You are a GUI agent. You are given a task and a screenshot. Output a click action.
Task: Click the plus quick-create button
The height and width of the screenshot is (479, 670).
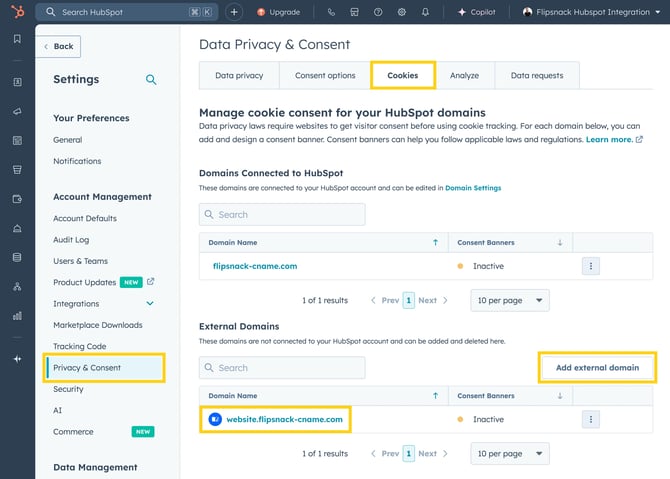tap(234, 12)
